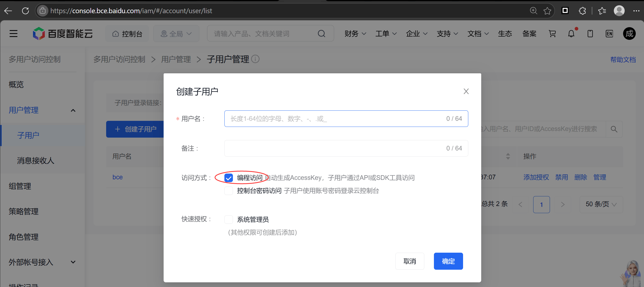Add page to favorites with star icon
Viewport: 644px width, 287px height.
pos(547,11)
